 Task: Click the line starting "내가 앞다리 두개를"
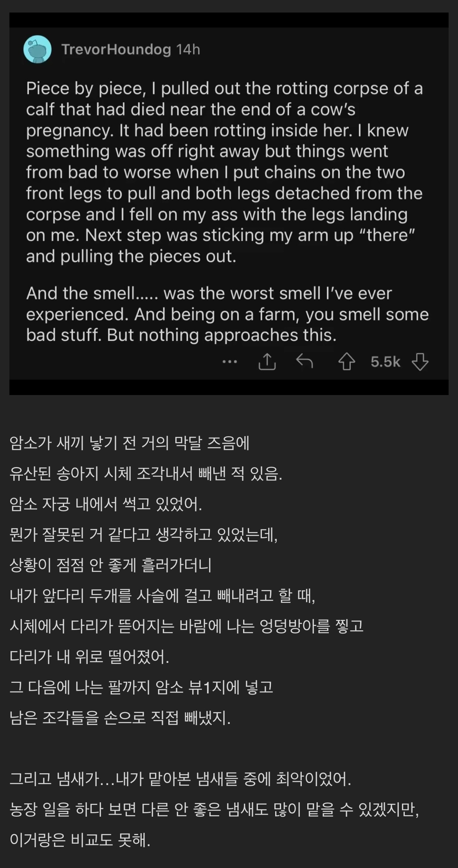coord(162,596)
